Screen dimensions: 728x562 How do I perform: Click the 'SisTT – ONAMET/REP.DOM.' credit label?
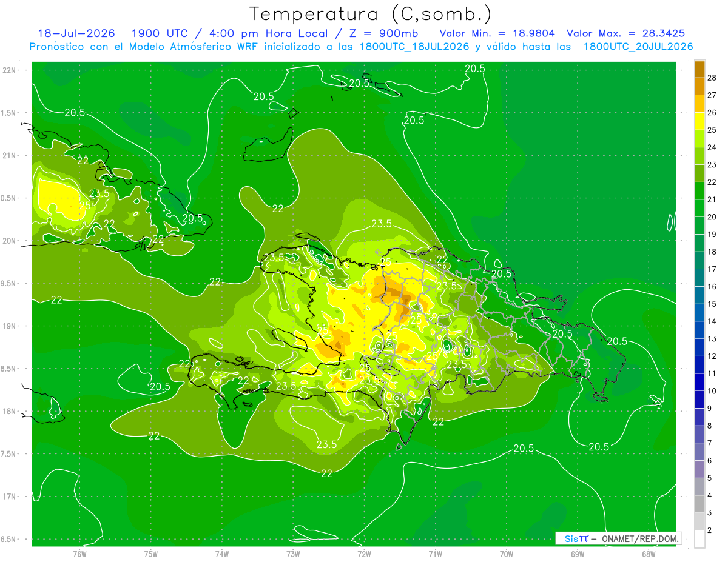click(x=619, y=538)
